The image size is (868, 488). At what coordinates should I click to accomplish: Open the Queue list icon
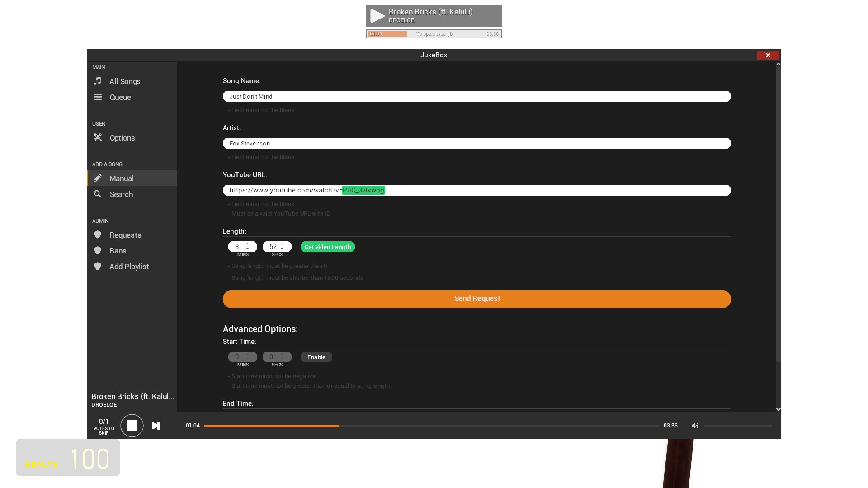[98, 97]
